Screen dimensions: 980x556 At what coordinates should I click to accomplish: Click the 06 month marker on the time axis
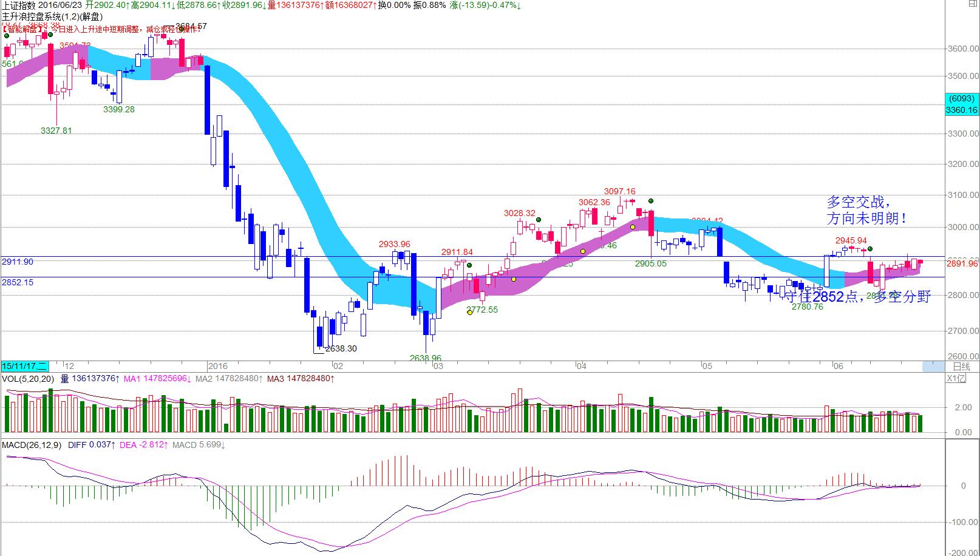pos(839,366)
